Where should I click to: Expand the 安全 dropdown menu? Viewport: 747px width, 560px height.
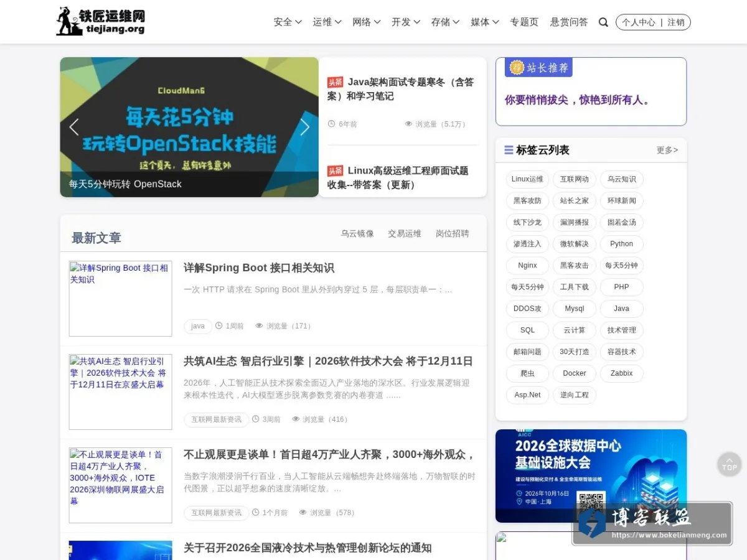[288, 22]
